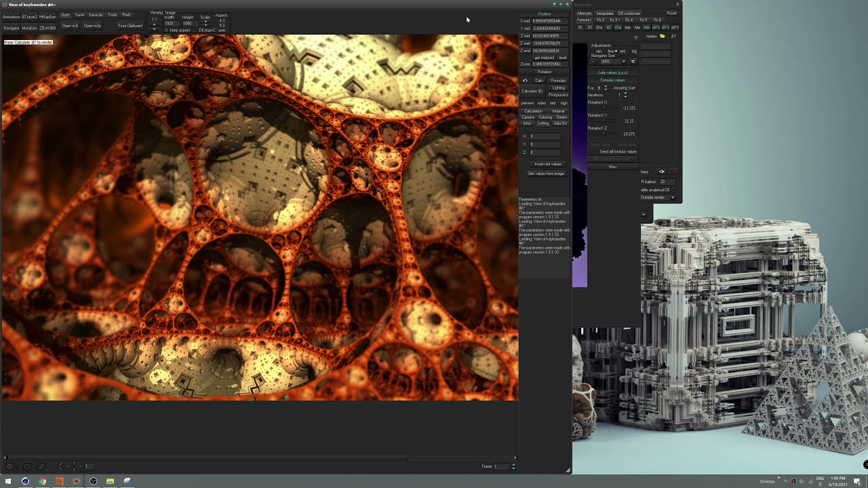Viewport: 868px width, 488px height.
Task: Open the Postprocess panel button
Action: tap(558, 95)
